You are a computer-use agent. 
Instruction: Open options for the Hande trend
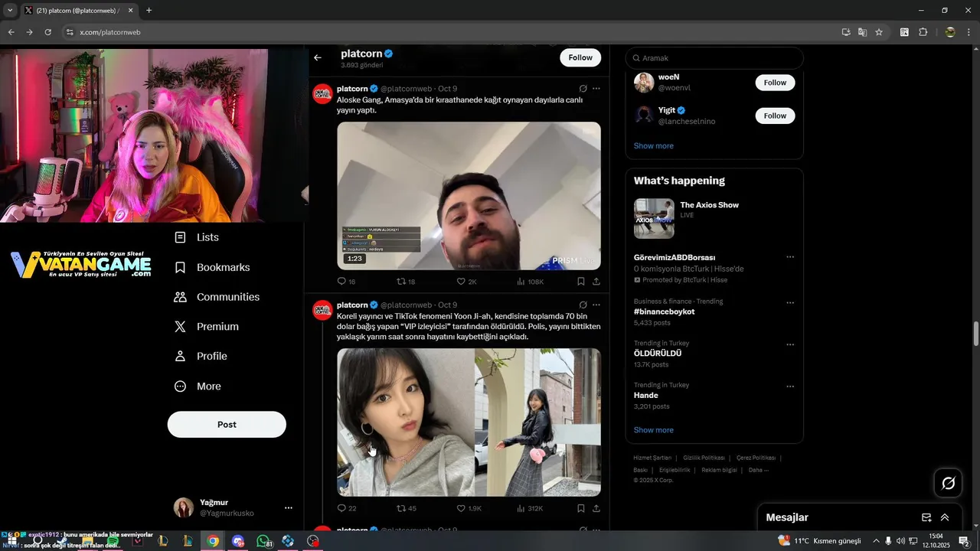(x=790, y=386)
